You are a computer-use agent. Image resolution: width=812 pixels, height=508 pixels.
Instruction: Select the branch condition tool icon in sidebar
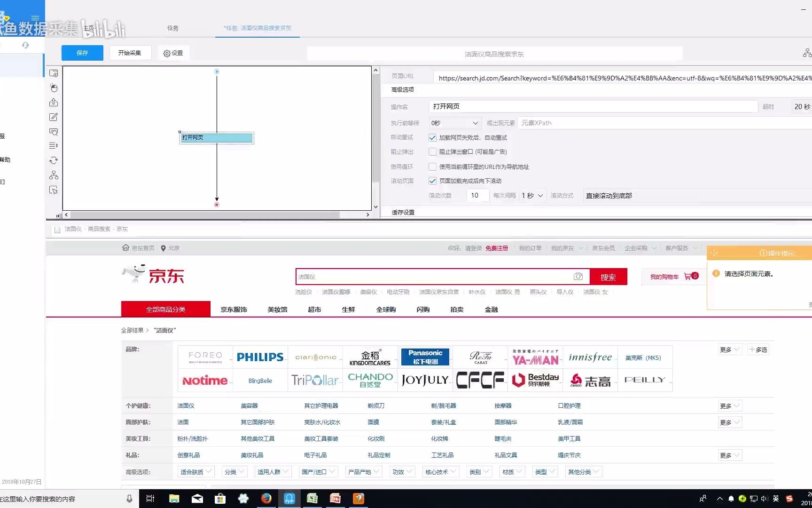(54, 175)
